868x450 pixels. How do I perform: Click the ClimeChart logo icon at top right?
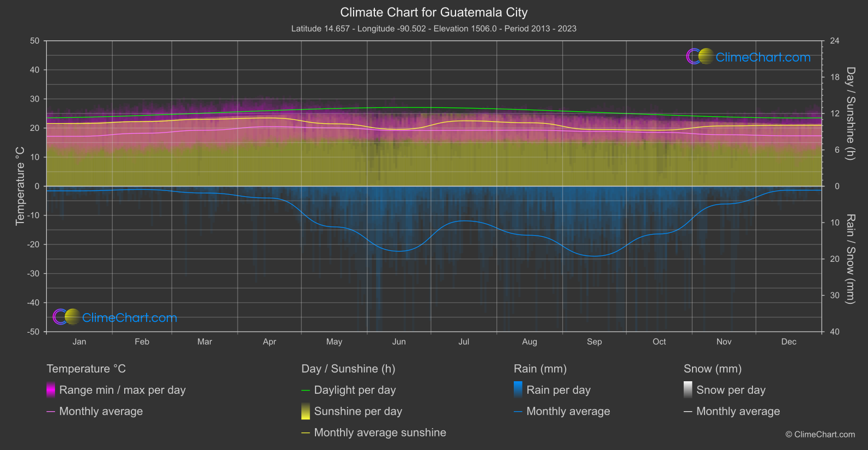pos(700,57)
